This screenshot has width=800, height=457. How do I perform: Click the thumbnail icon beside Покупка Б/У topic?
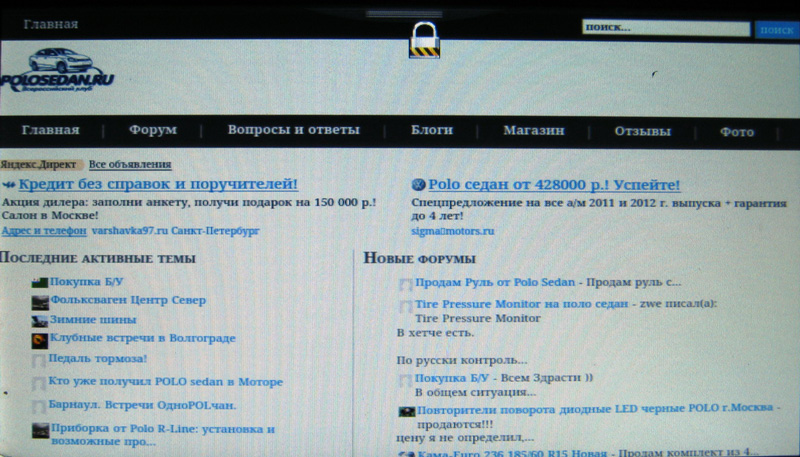(41, 282)
